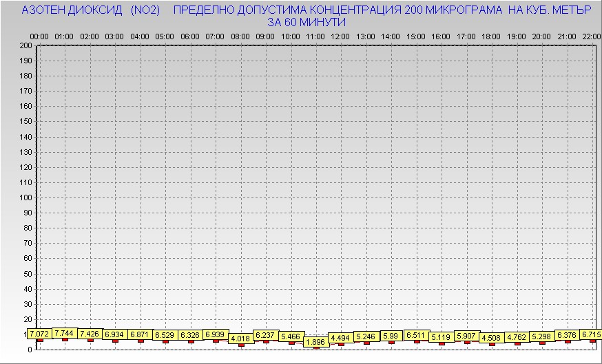602x364 pixels.
Task: Select the 7.072 data label
Action: tap(39, 334)
